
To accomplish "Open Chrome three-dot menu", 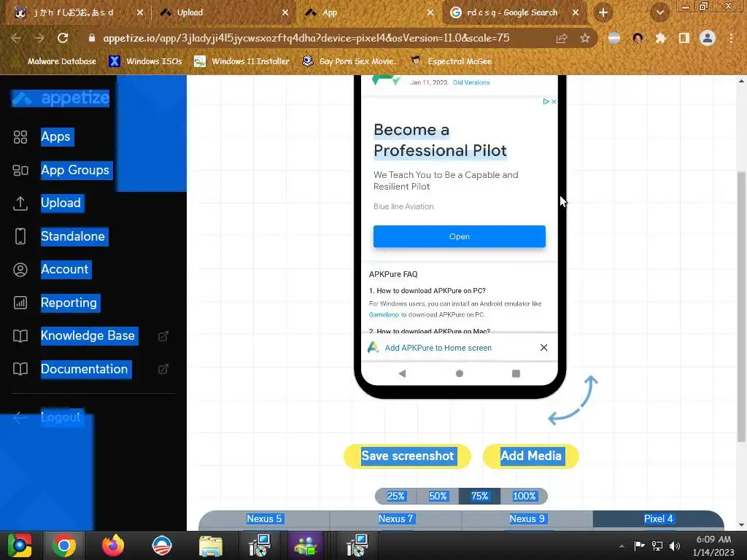I will pyautogui.click(x=731, y=38).
